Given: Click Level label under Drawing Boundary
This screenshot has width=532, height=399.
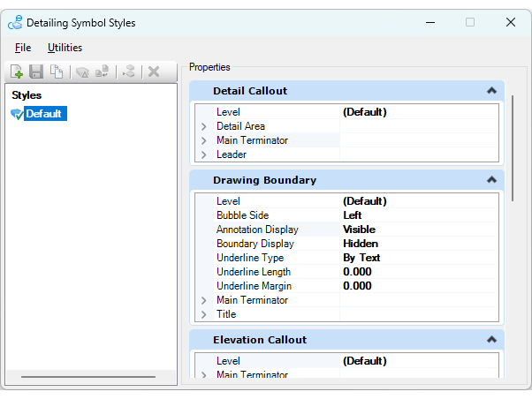Looking at the screenshot, I should pyautogui.click(x=228, y=201).
